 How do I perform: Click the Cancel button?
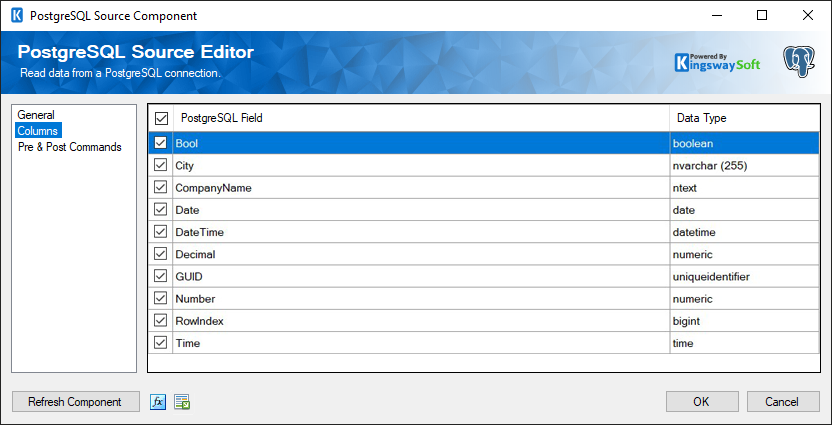(x=782, y=402)
